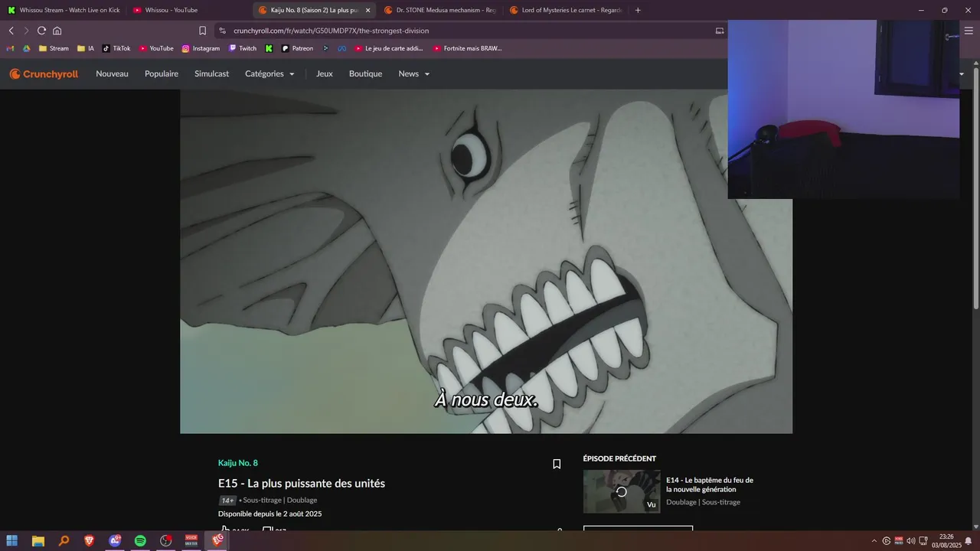Open the Simulcast menu item
The height and width of the screenshot is (551, 980).
[x=211, y=74]
